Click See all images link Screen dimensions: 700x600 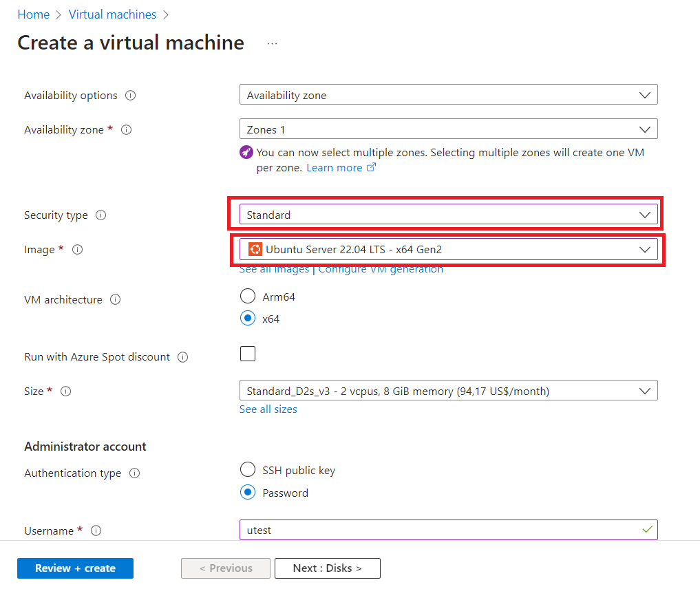274,269
